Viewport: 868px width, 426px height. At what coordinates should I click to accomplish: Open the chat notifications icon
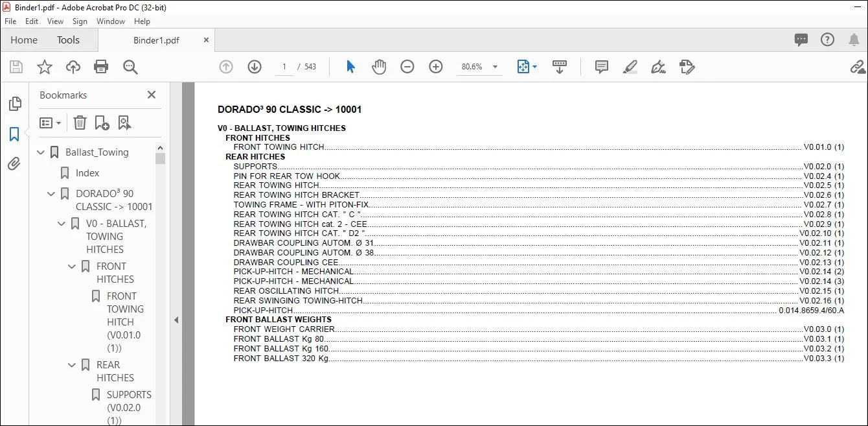[x=801, y=40]
